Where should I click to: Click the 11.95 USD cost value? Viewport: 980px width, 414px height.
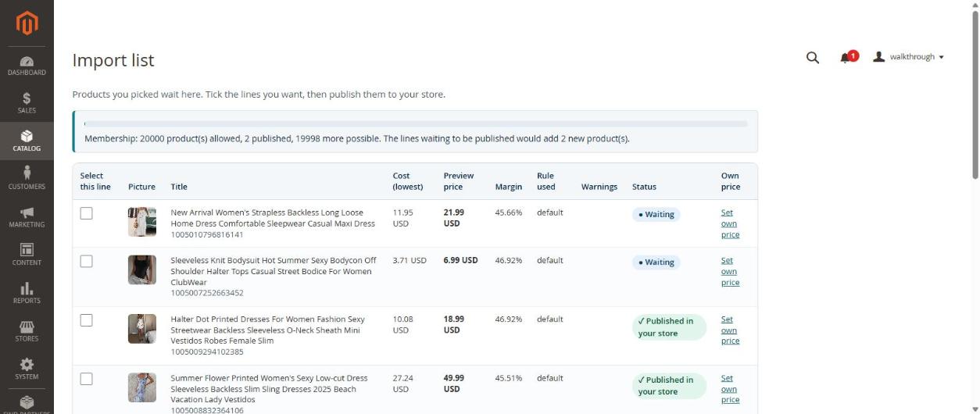pyautogui.click(x=403, y=218)
